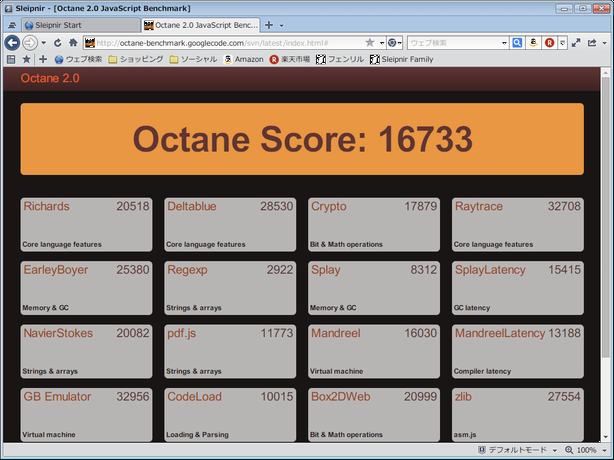The image size is (614, 460).
Task: Open the panel icon in the bookmarks bar
Action: pos(11,59)
